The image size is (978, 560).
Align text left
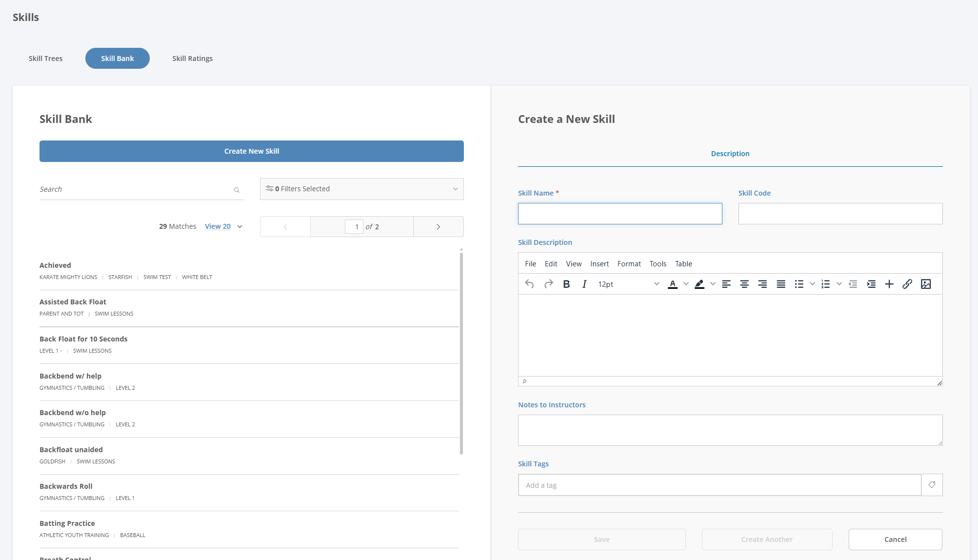pos(726,284)
